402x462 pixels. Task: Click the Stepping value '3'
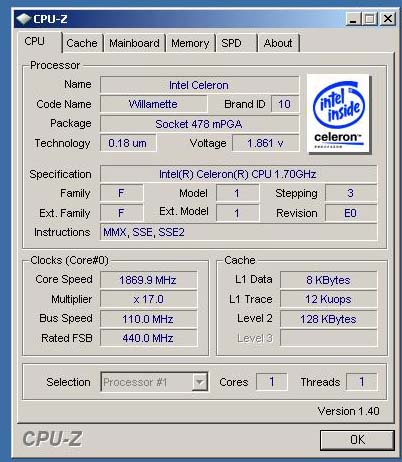(x=351, y=193)
